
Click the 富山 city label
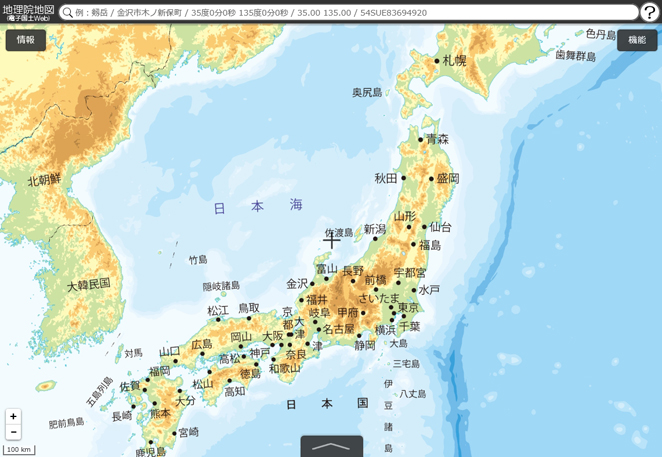pos(327,269)
